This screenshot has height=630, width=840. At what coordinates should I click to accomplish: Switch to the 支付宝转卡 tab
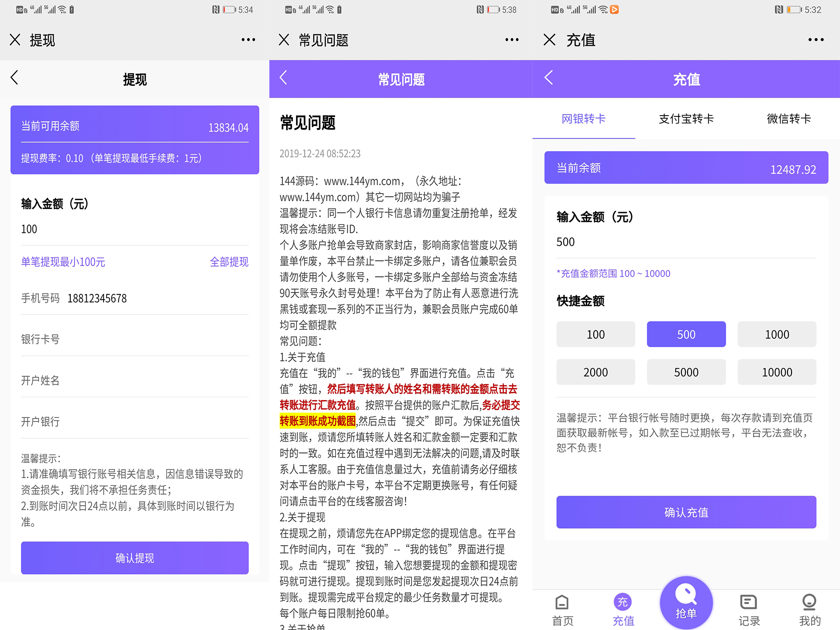[x=686, y=119]
